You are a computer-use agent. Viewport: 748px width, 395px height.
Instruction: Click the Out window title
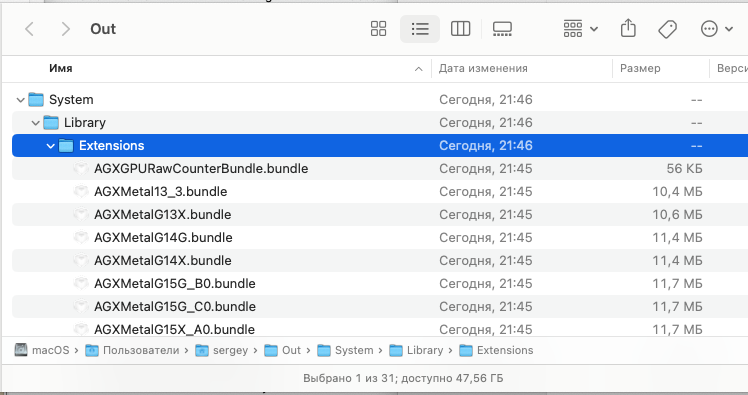coord(103,29)
